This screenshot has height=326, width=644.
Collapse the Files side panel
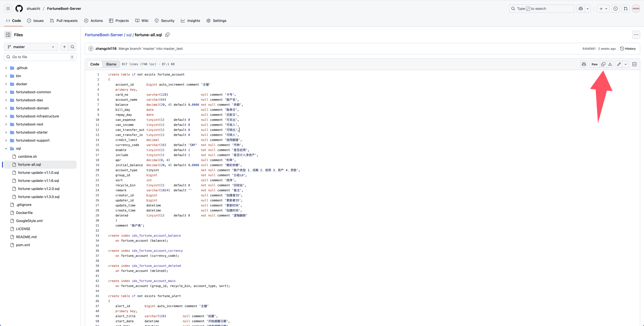[8, 35]
